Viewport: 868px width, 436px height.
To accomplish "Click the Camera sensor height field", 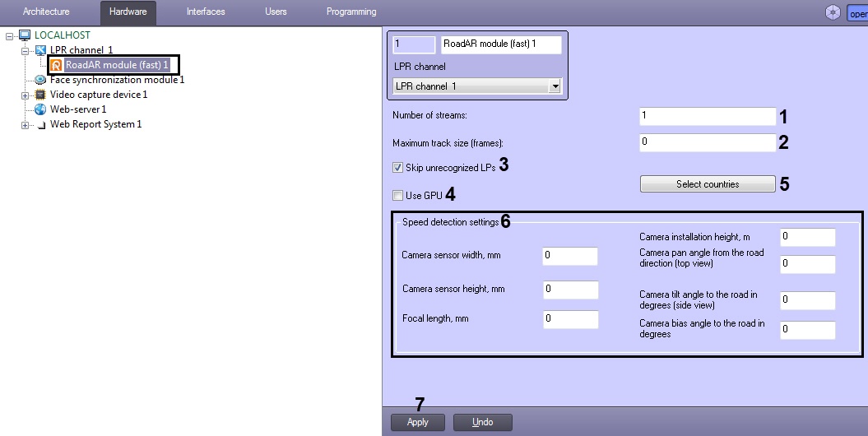I will [571, 290].
